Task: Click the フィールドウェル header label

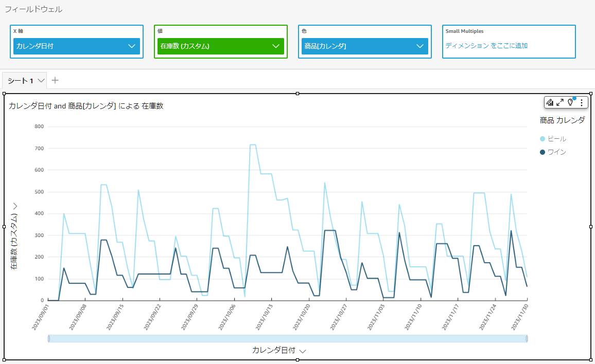Action: pyautogui.click(x=33, y=9)
